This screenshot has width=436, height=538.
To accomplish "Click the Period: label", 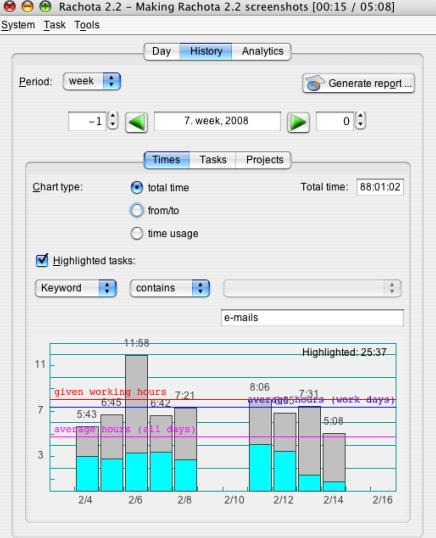I will pyautogui.click(x=35, y=82).
